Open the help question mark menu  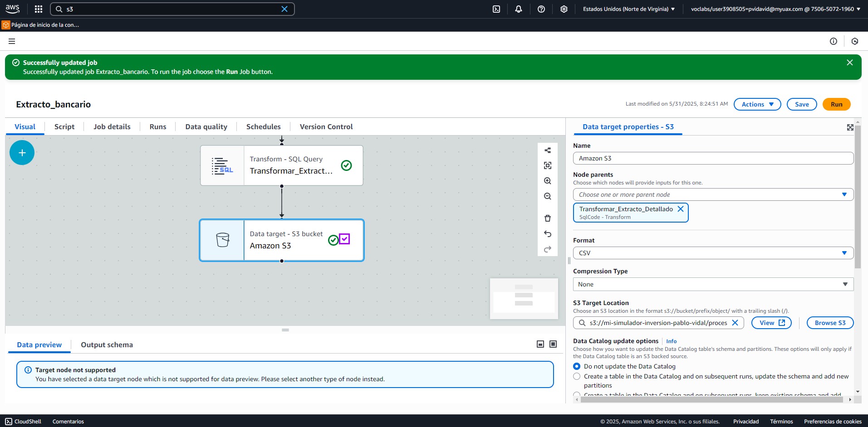pyautogui.click(x=541, y=9)
